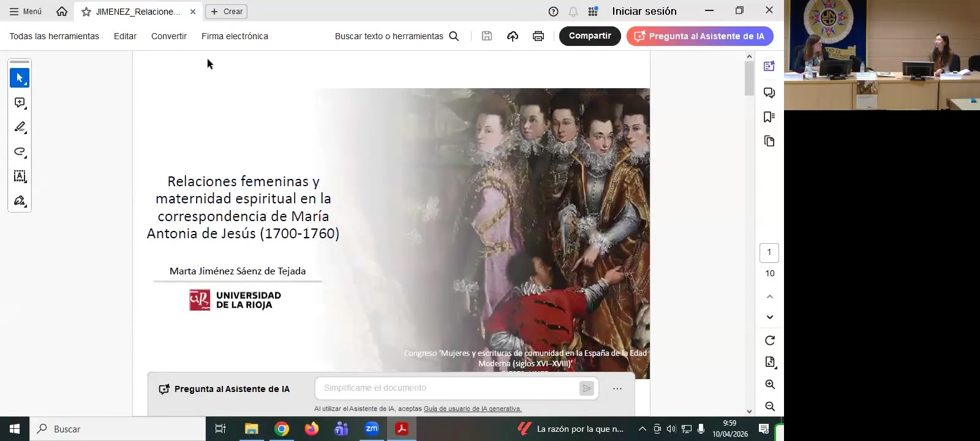Send the AI assistant prompt arrow

[x=587, y=388]
